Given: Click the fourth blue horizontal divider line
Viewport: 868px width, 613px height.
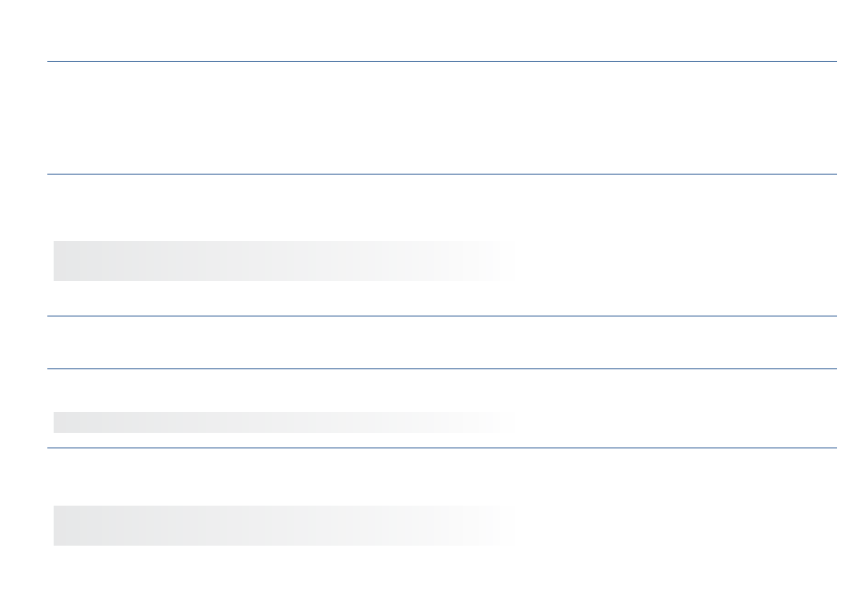Looking at the screenshot, I should (x=442, y=368).
